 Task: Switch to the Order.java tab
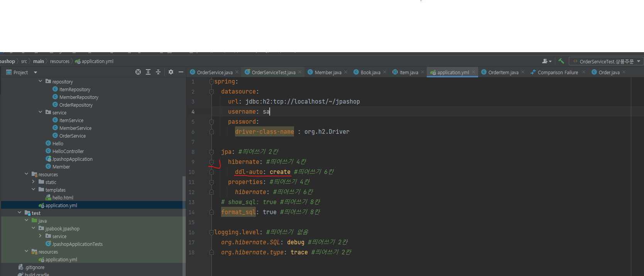click(609, 72)
